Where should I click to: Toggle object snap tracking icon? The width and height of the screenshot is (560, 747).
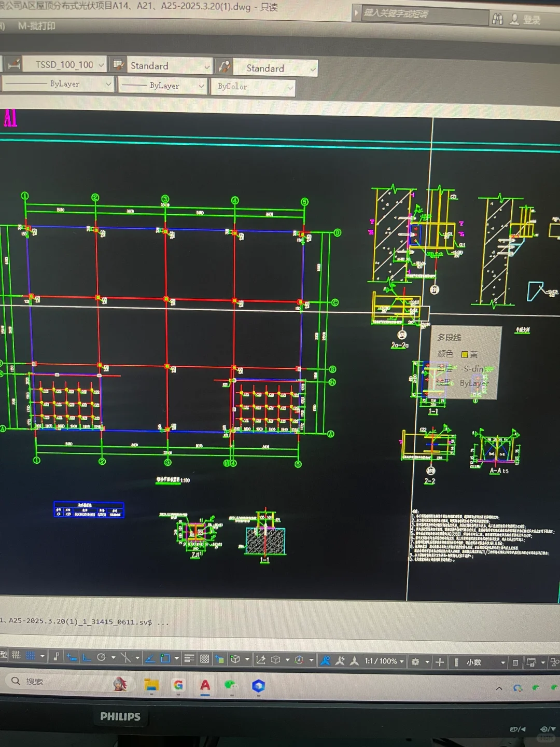click(x=150, y=658)
